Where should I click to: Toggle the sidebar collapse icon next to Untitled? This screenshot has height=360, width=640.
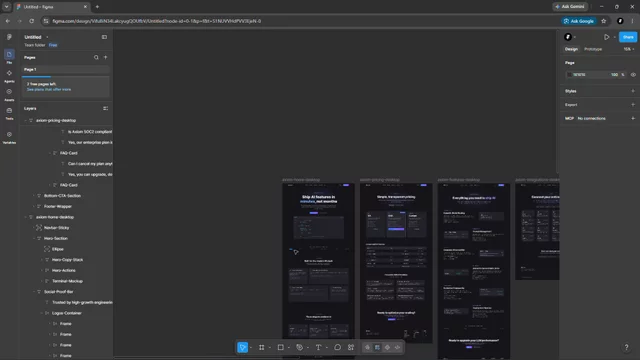point(104,37)
